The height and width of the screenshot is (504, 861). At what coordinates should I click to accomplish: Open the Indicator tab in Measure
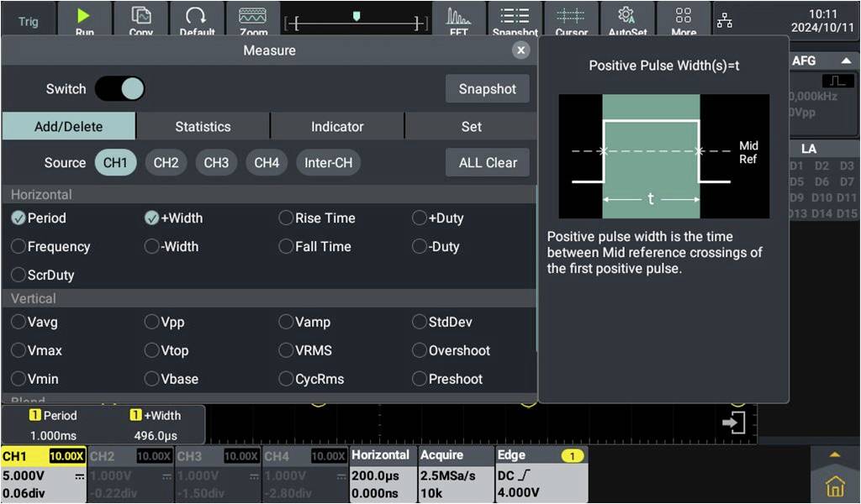[336, 126]
